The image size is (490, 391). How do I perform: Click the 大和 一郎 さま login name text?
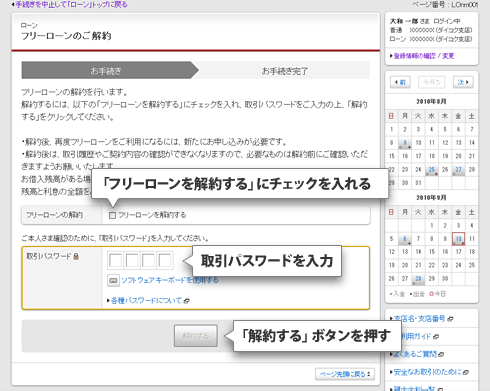pos(410,21)
